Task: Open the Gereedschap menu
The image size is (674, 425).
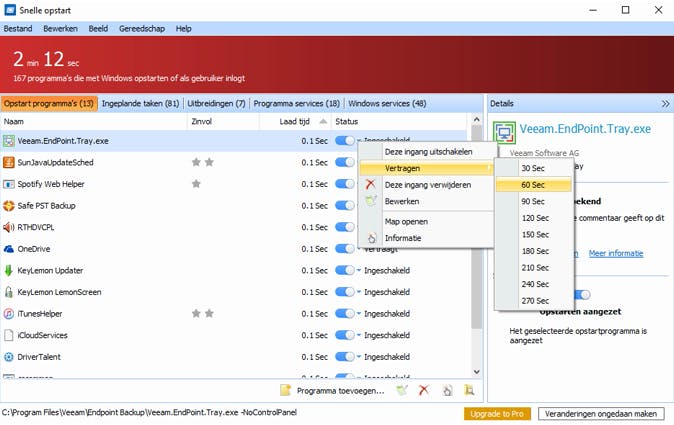Action: click(x=142, y=29)
